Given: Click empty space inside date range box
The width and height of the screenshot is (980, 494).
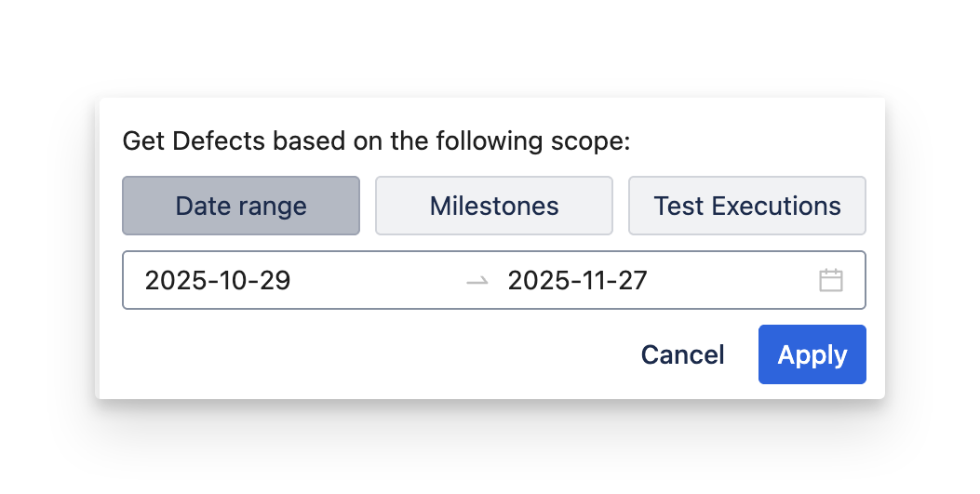Looking at the screenshot, I should pyautogui.click(x=735, y=280).
